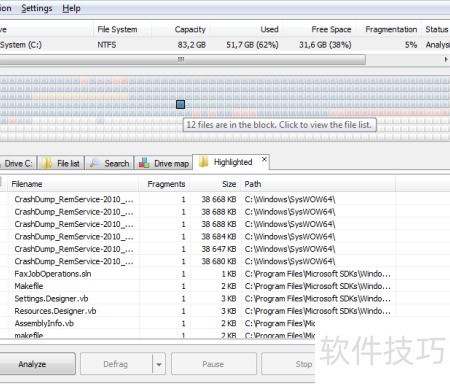Screen dimensions: 450x384
Task: Click the drive list horizontal scrollbar
Action: (182, 60)
